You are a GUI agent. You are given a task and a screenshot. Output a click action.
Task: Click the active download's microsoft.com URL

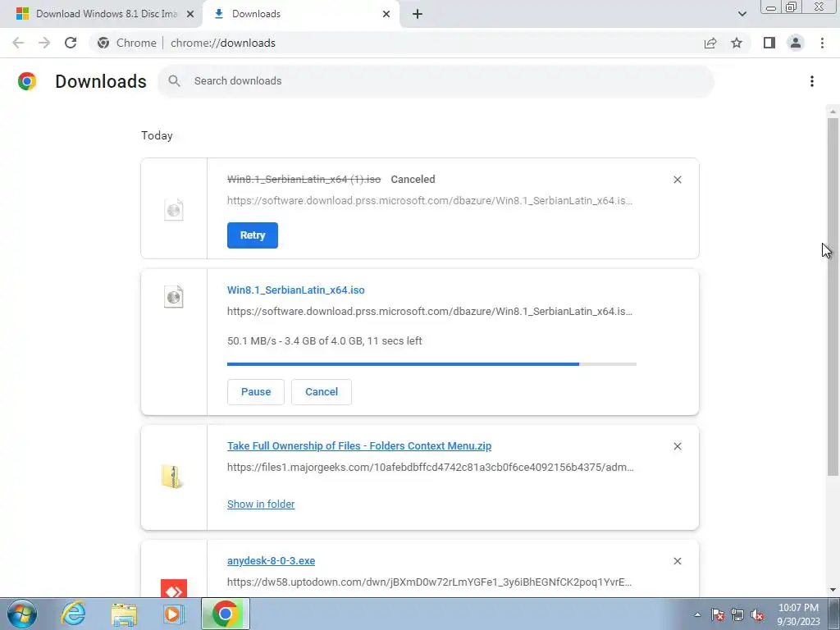[430, 311]
